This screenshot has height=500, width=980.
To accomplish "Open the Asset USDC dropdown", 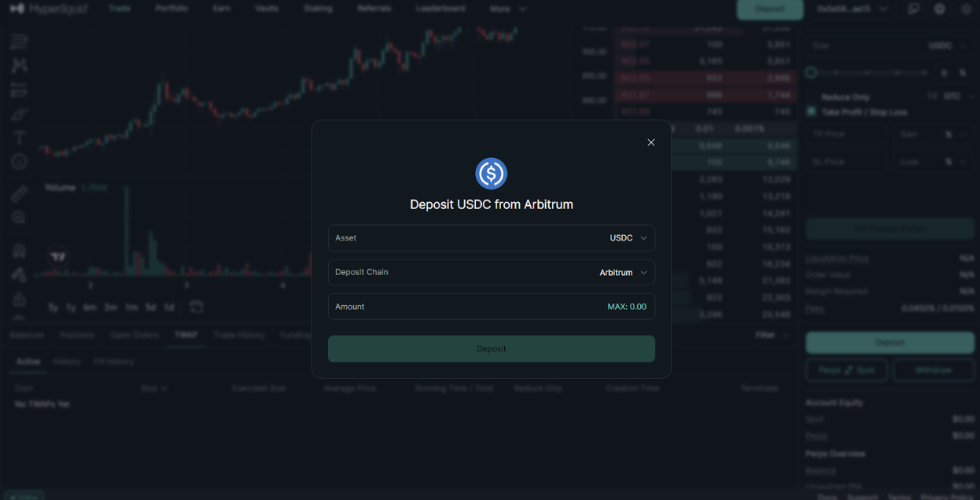I will pyautogui.click(x=628, y=238).
